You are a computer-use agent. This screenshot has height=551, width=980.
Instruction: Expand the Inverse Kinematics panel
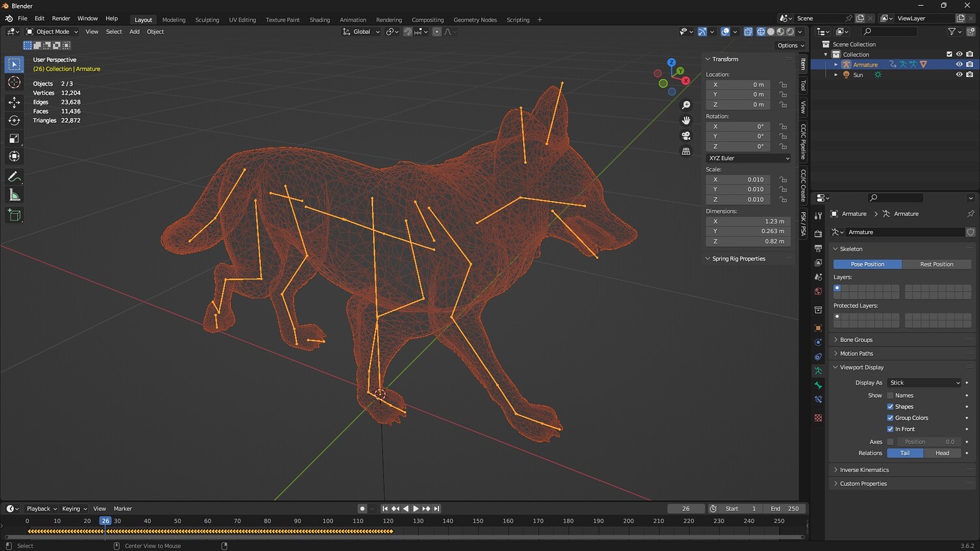tap(864, 470)
